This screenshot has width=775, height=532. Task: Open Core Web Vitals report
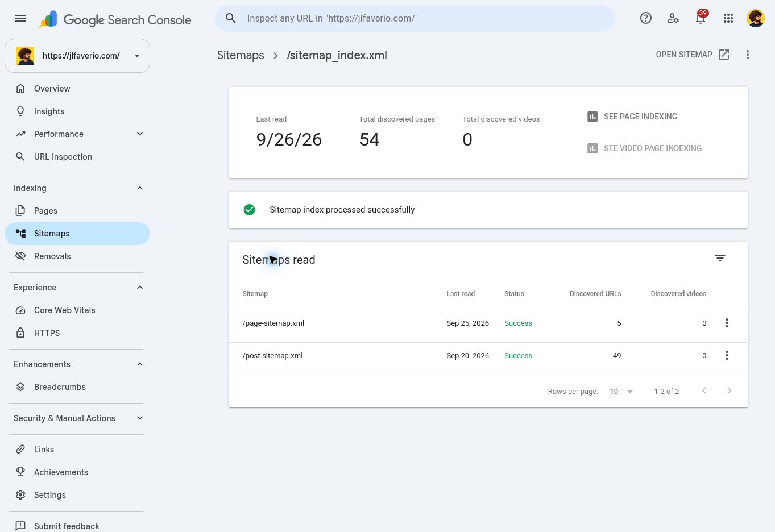[77, 310]
